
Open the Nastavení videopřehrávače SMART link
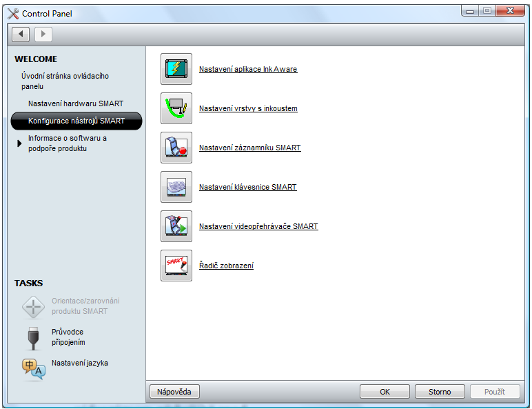[x=258, y=226]
